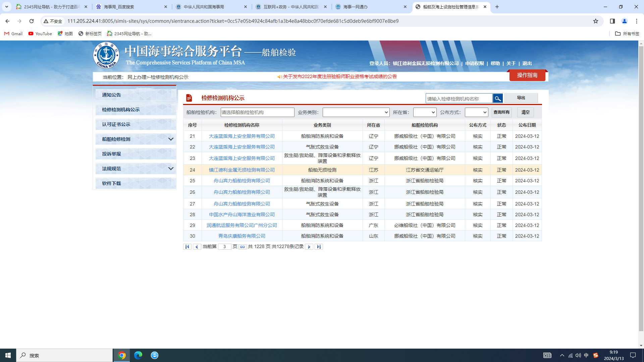Open Chrome side panel icon
This screenshot has height=362, width=644.
click(612, 21)
